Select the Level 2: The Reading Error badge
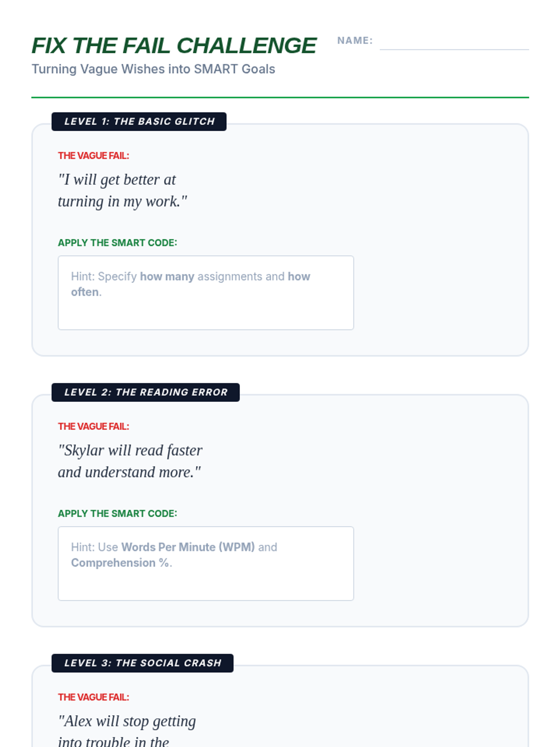The image size is (560, 747). [x=146, y=392]
